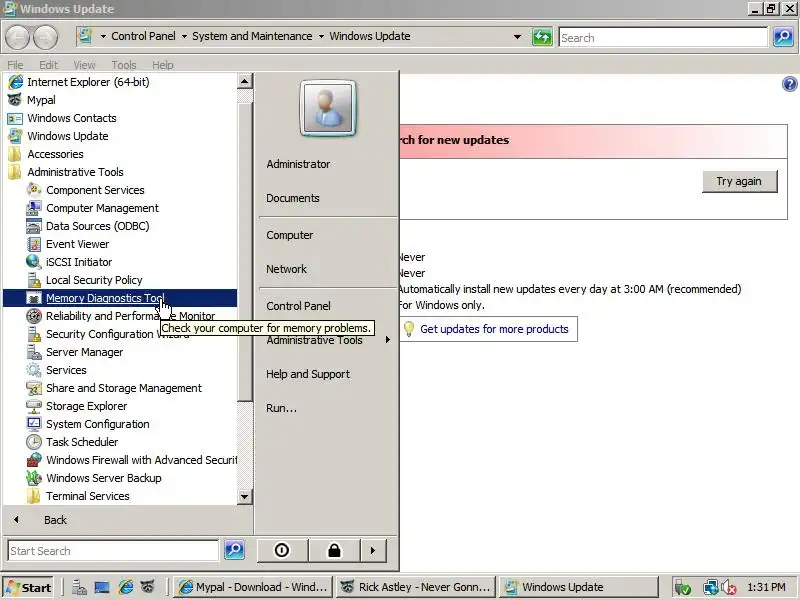The width and height of the screenshot is (800, 600).
Task: Open Local Security Policy icon
Action: click(34, 280)
